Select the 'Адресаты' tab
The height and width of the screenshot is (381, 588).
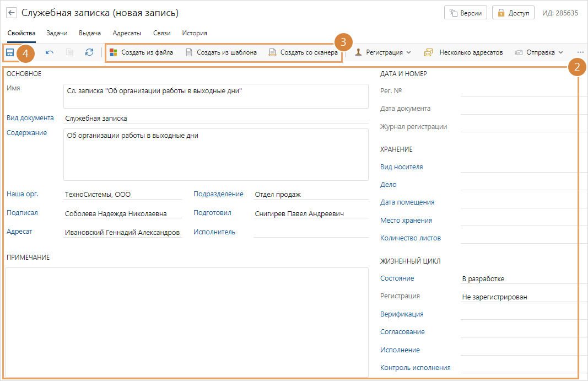tap(127, 33)
